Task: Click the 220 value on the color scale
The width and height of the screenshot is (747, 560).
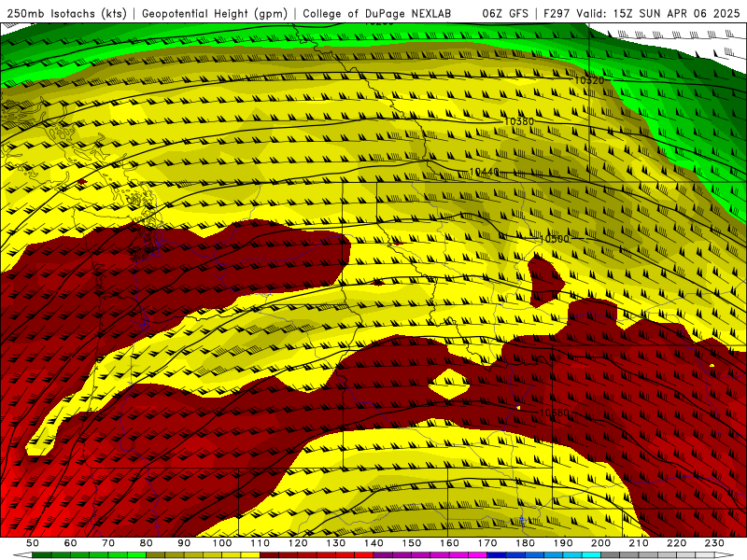Action: coord(677,543)
